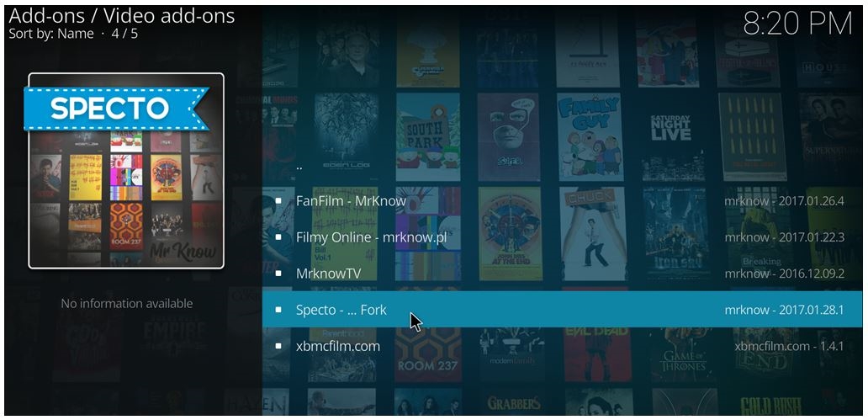Click version text 'mrknow - 2017.01.28.1'
This screenshot has width=868, height=420.
(x=784, y=310)
